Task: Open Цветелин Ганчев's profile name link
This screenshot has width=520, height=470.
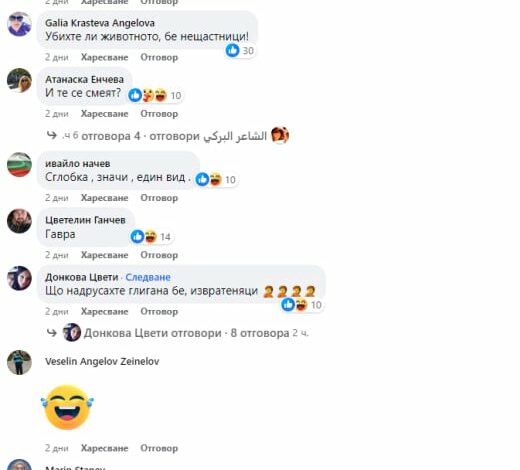Action: 85,220
